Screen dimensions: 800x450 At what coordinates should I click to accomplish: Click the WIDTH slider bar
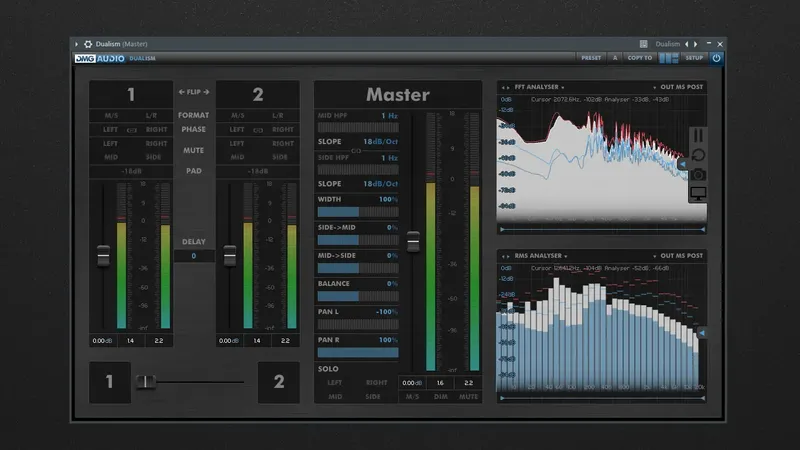358,212
